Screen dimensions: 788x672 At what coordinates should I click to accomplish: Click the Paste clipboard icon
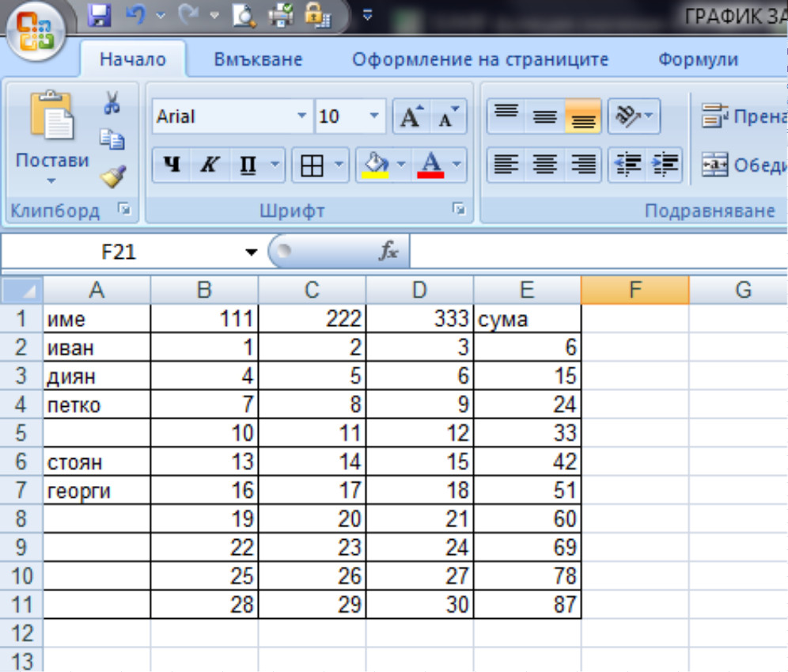pos(51,116)
